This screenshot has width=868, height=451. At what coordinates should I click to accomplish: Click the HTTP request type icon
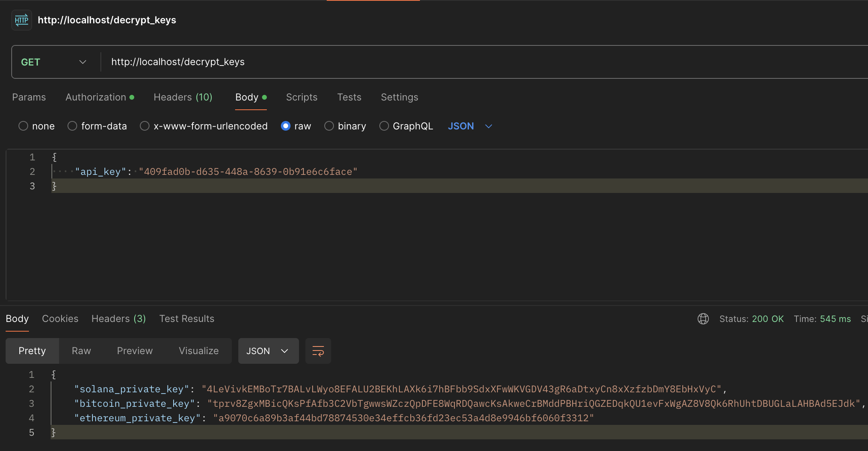tap(22, 20)
